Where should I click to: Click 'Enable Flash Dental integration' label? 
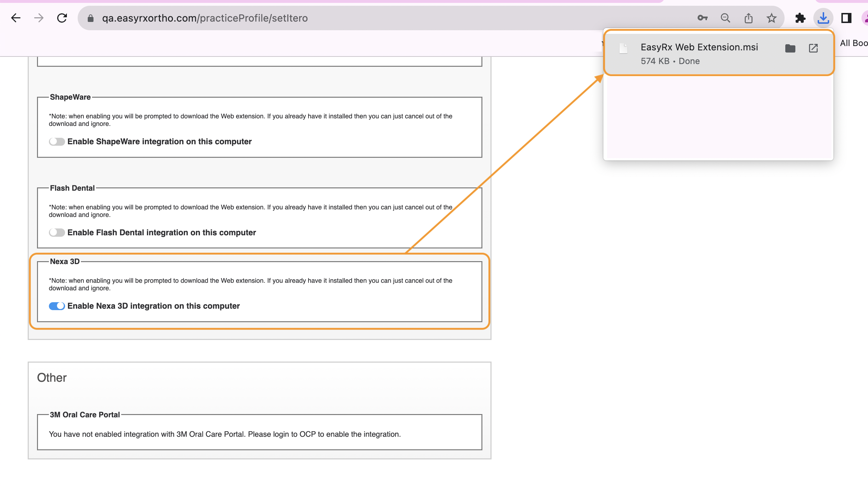pyautogui.click(x=162, y=233)
